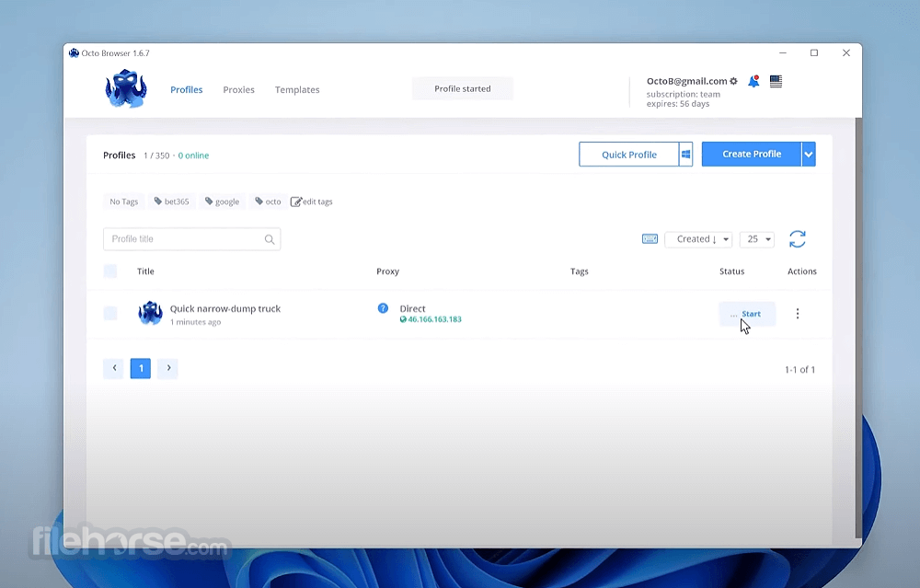Open three-dot actions menu for the profile
Image resolution: width=920 pixels, height=588 pixels.
(x=798, y=314)
